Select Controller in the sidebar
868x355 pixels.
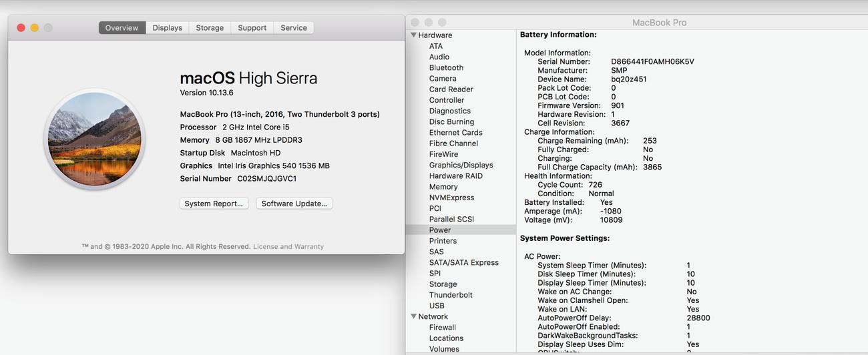pyautogui.click(x=447, y=100)
